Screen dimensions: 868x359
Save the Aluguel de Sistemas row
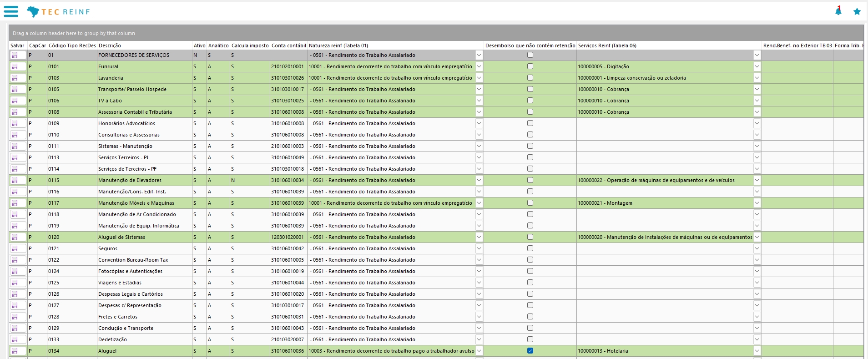click(x=15, y=237)
